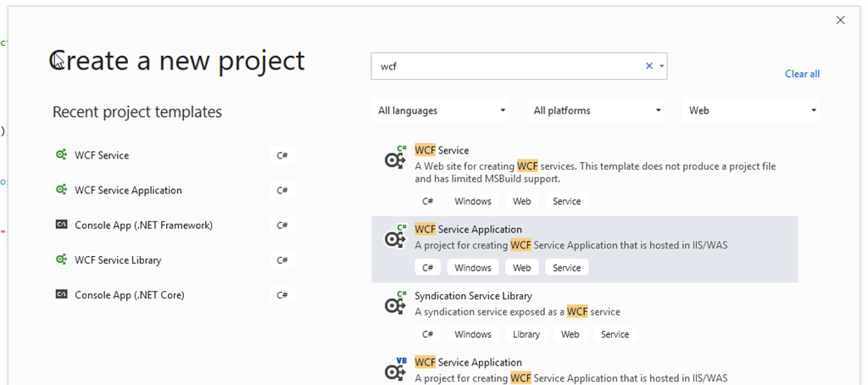The height and width of the screenshot is (385, 868).
Task: Pick Console App (.NET Core) recent template
Action: (129, 294)
